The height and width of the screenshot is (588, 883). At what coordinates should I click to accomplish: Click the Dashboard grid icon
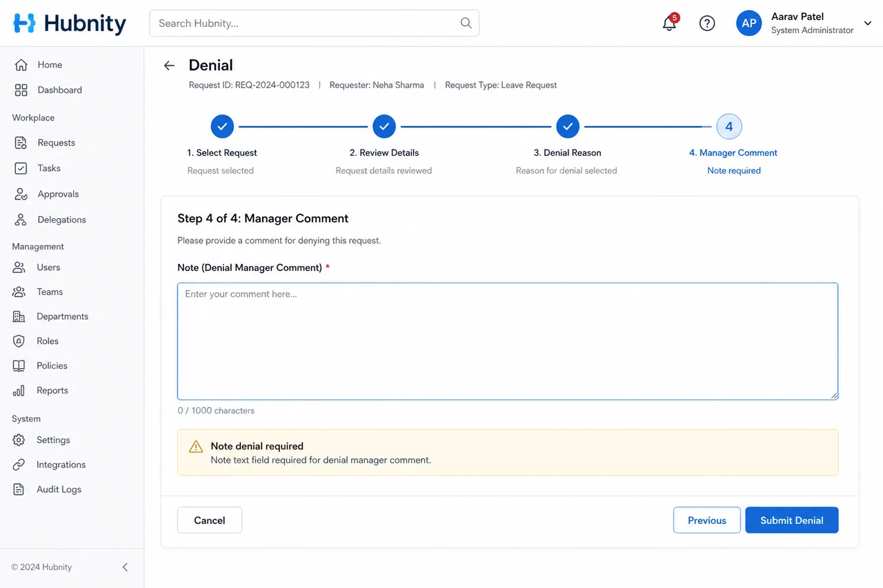coord(21,90)
